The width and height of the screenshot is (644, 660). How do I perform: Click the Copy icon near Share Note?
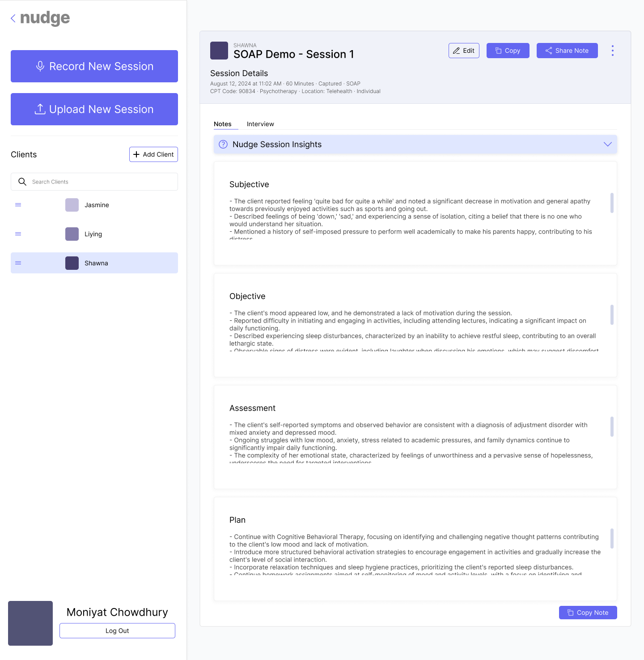coord(498,51)
